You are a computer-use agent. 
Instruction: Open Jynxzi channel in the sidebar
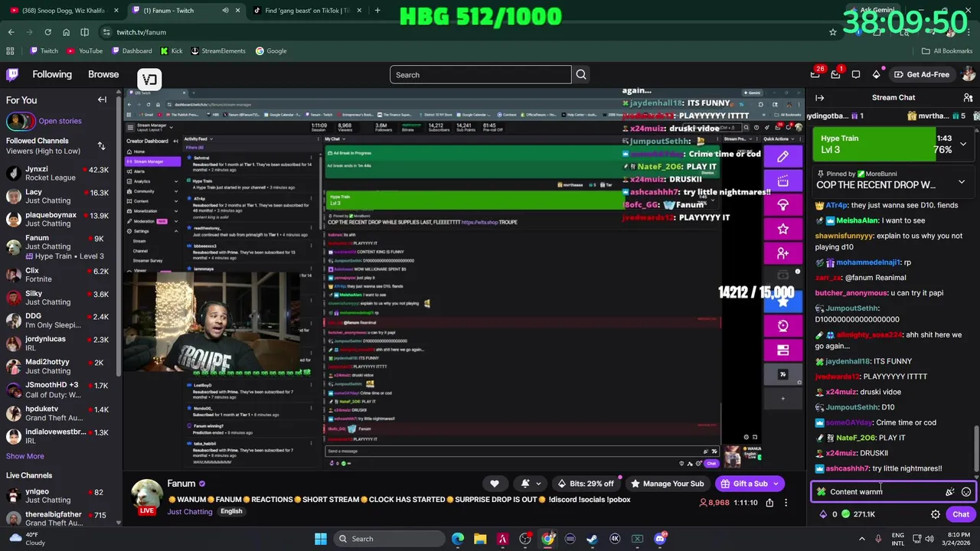[57, 173]
